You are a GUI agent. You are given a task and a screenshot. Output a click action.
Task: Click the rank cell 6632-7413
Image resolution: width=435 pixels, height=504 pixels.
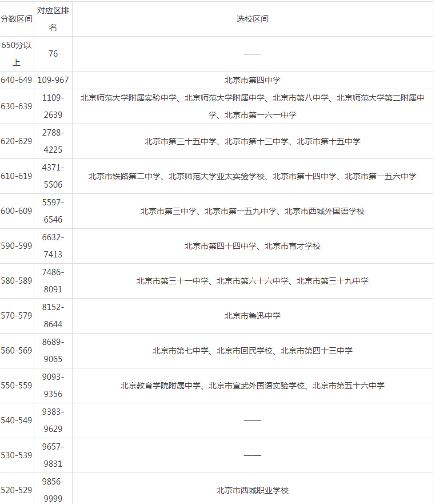click(53, 246)
